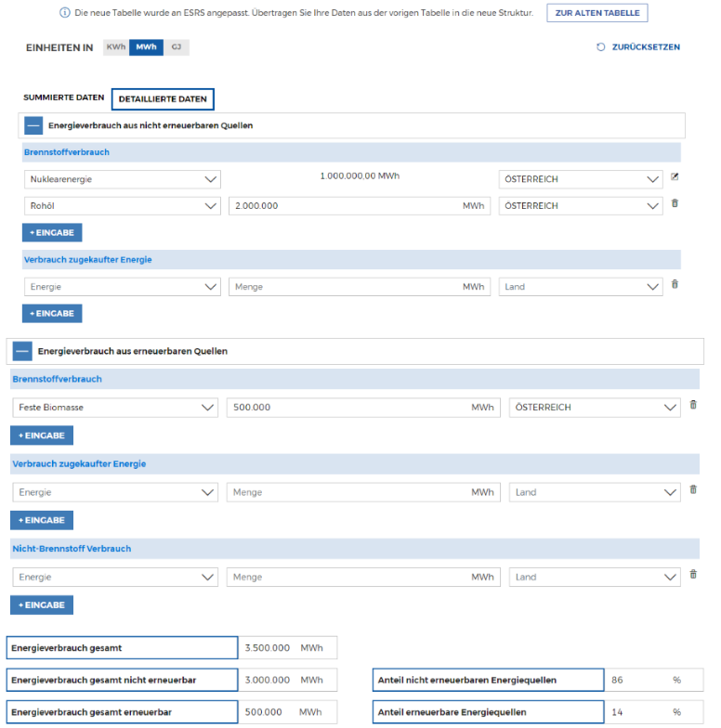Click the Zurücksetzen link

click(x=646, y=46)
